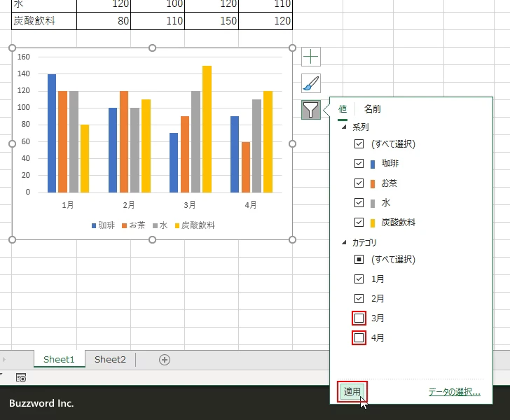Uncheck the 珈琲 series checkbox

(359, 163)
